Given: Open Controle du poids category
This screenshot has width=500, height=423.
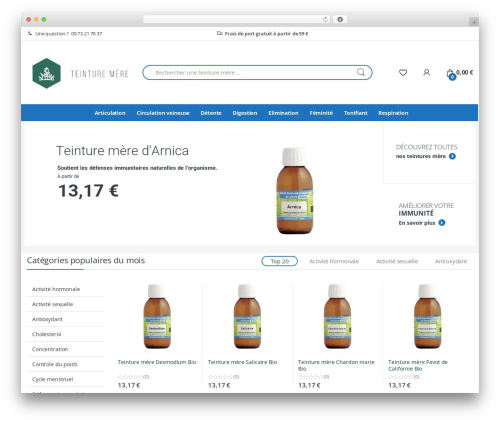Looking at the screenshot, I should pyautogui.click(x=55, y=364).
